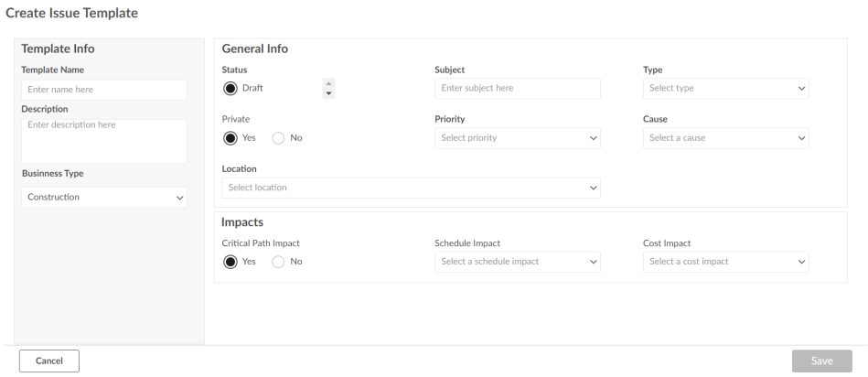Click the Description text area

point(104,141)
